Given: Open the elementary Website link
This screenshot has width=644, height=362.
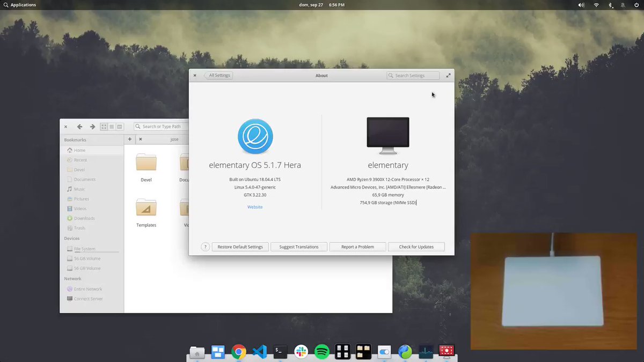Looking at the screenshot, I should (255, 207).
